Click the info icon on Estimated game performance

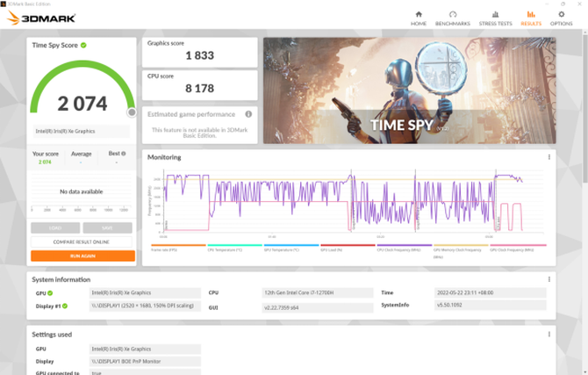click(x=248, y=114)
